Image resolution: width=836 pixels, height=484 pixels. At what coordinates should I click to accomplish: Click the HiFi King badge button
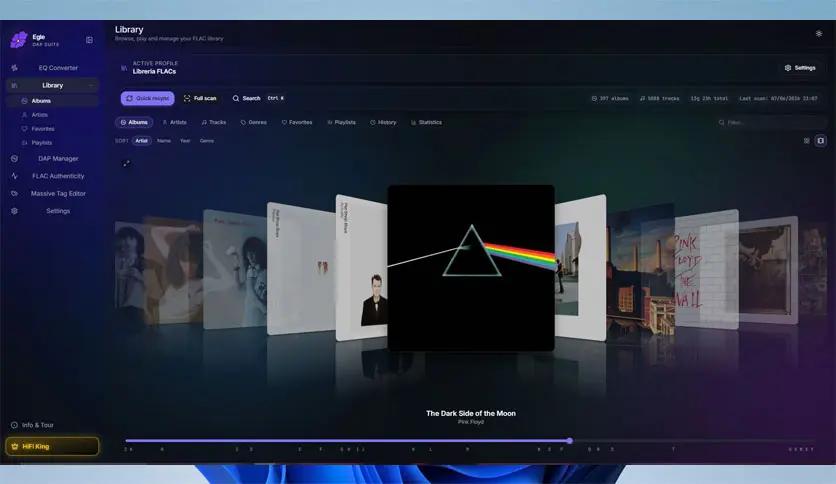tap(52, 446)
